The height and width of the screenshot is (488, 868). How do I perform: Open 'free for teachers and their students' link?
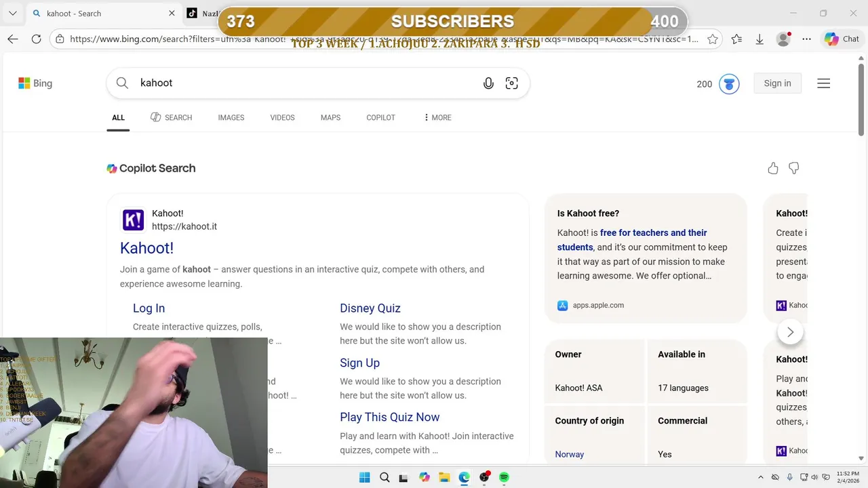tap(632, 240)
